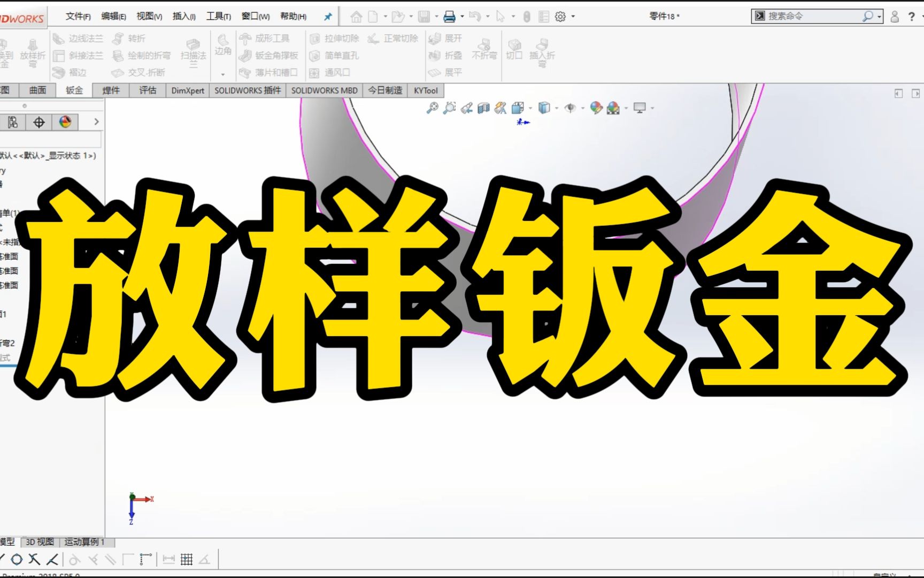Image resolution: width=924 pixels, height=578 pixels.
Task: Click the Section View icon
Action: tap(483, 108)
